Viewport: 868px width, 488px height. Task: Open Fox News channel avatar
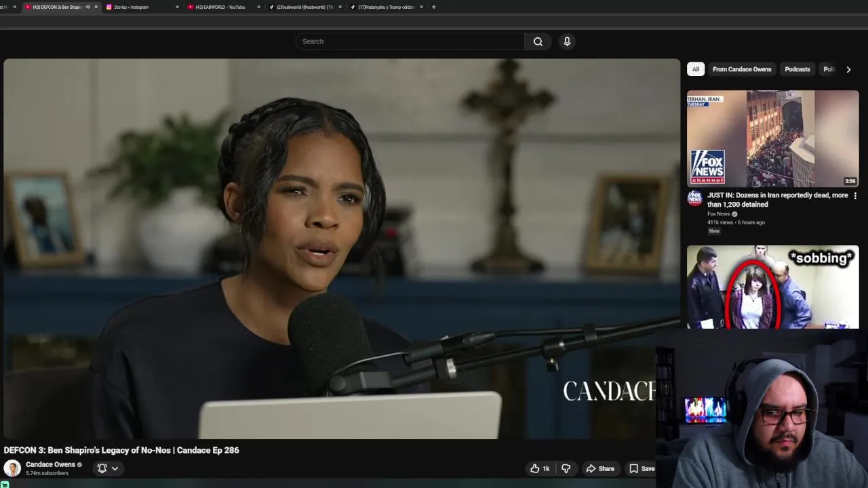694,197
